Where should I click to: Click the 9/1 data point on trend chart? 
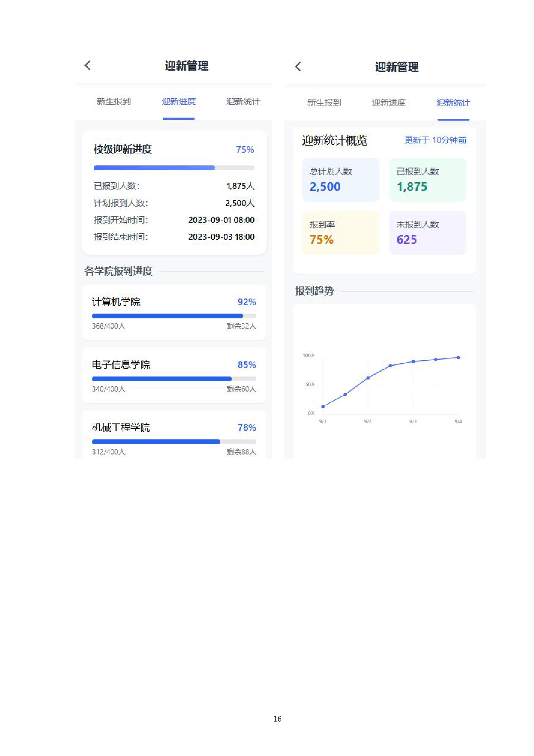(x=323, y=407)
